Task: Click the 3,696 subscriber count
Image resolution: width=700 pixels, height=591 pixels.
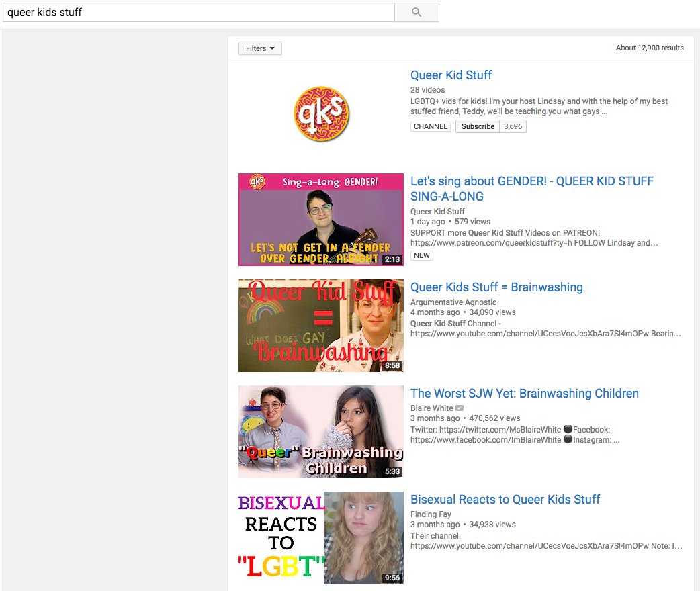Action: click(513, 126)
